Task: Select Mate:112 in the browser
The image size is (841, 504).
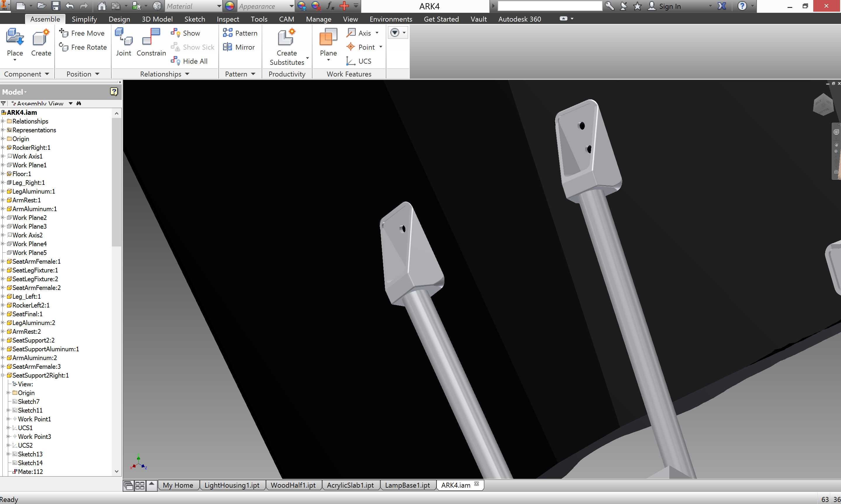Action: (x=30, y=471)
